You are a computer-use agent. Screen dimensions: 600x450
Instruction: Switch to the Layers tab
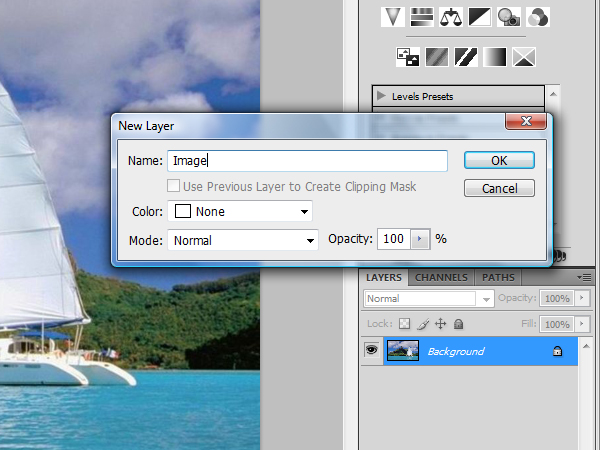click(x=384, y=277)
